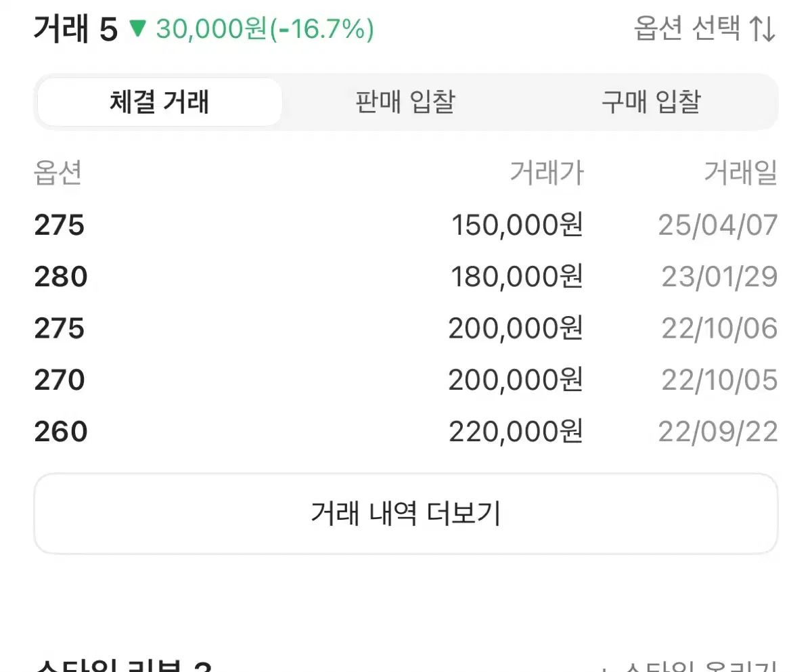Click the 옵션 column header
This screenshot has height=672, width=812.
[58, 174]
